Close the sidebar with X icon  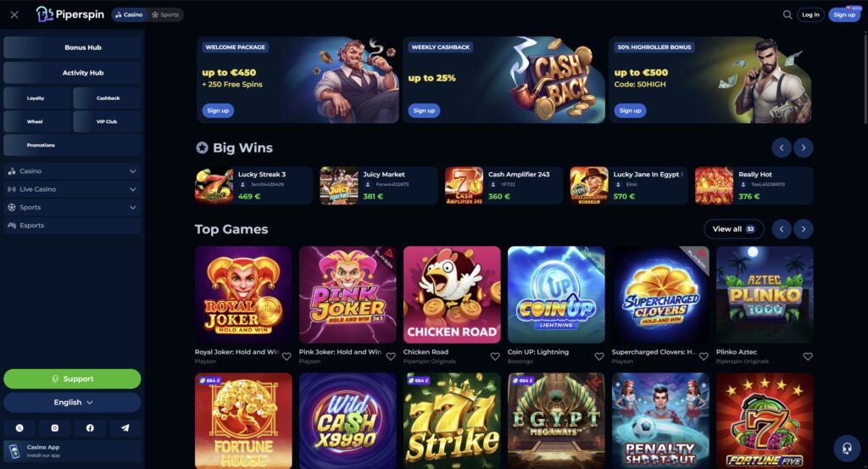pyautogui.click(x=14, y=15)
